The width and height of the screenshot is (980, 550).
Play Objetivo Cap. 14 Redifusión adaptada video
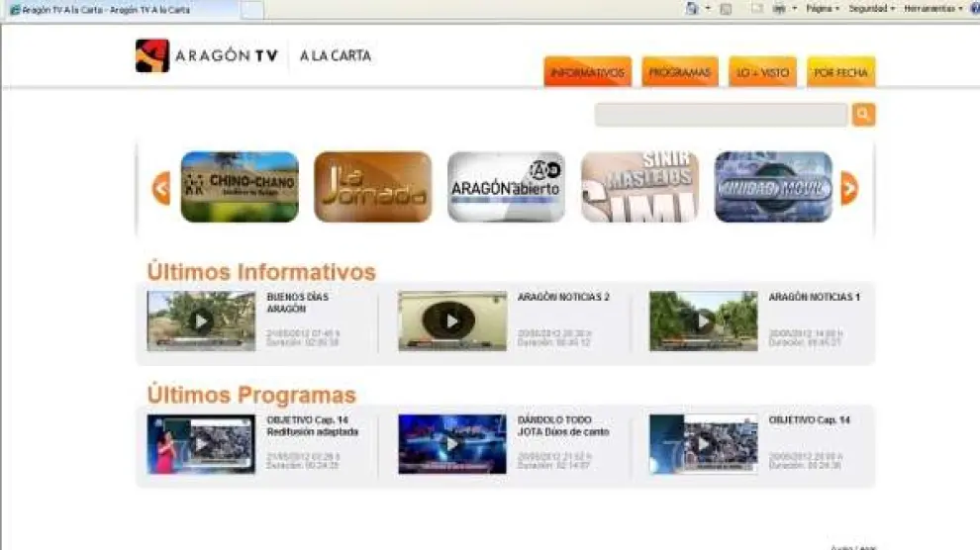pyautogui.click(x=201, y=444)
